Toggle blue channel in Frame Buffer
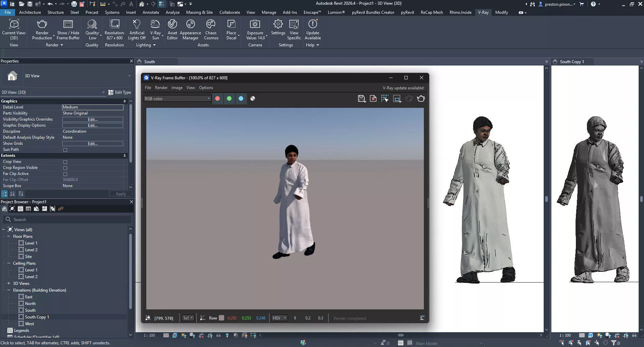The image size is (644, 347). 241,98
